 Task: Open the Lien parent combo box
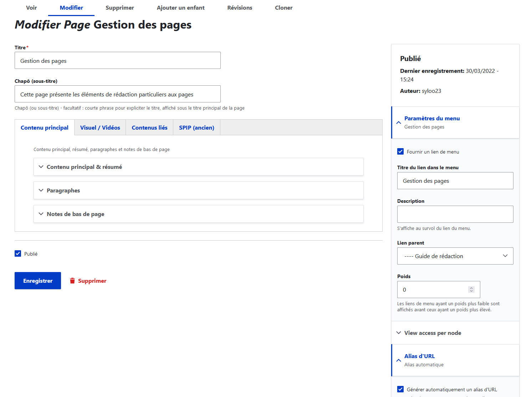[x=455, y=256]
